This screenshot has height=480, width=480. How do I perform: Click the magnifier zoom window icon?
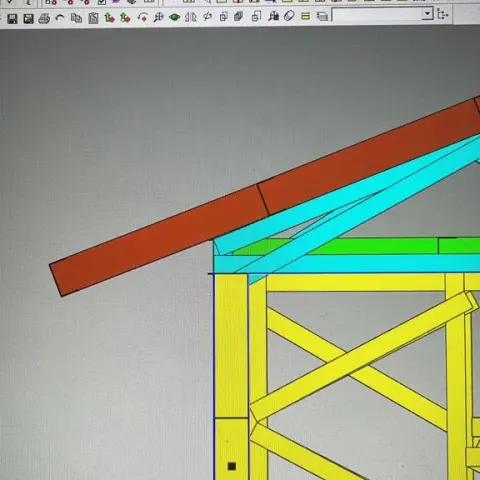coord(158,17)
